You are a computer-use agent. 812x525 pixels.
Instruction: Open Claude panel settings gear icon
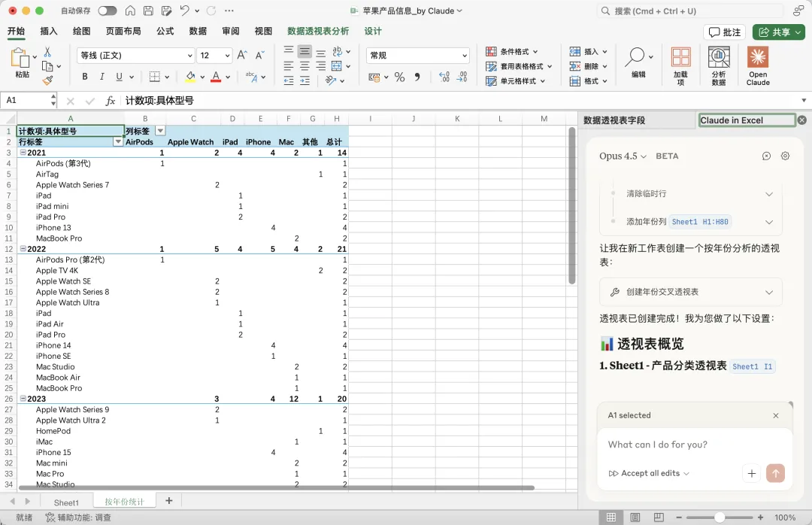point(785,156)
